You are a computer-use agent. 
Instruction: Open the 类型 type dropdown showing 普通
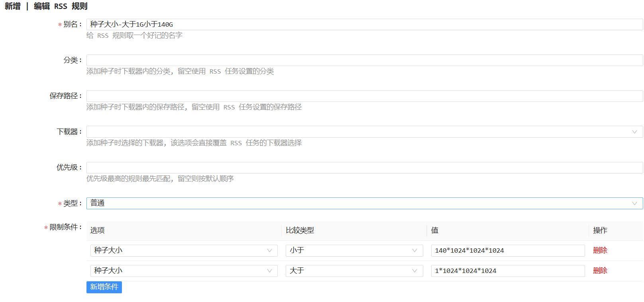[359, 203]
